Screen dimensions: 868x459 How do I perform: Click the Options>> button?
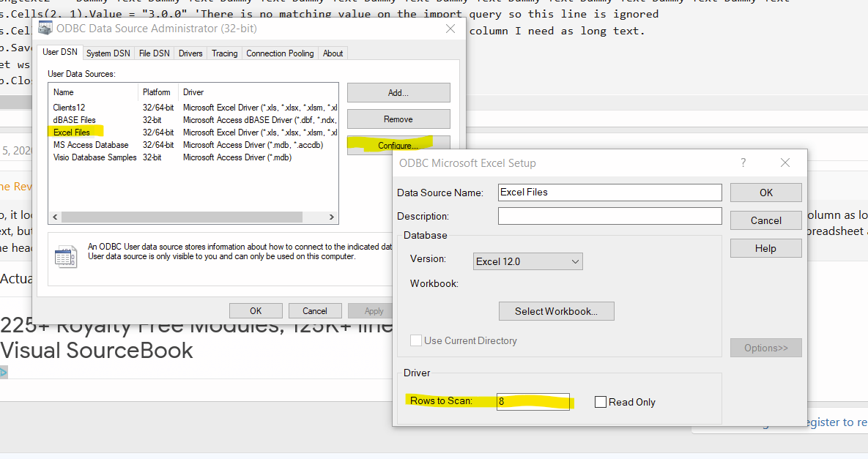pyautogui.click(x=765, y=348)
